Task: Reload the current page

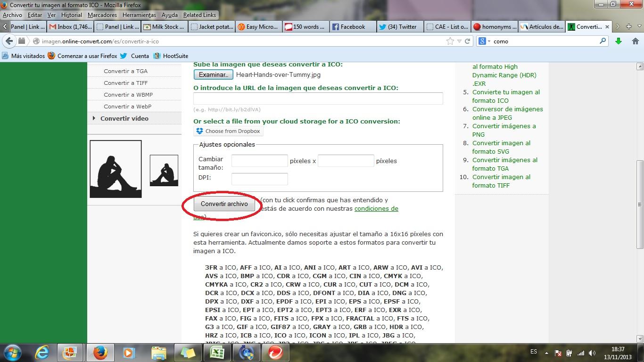Action: click(468, 41)
